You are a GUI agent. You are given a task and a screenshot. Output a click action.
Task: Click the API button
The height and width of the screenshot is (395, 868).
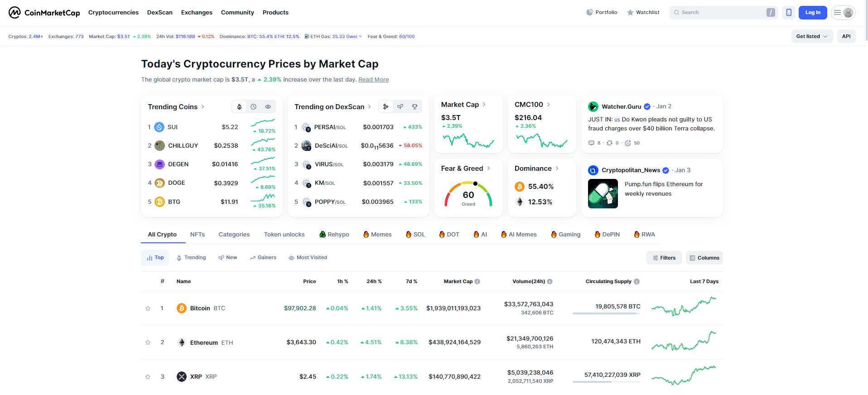[x=846, y=37]
